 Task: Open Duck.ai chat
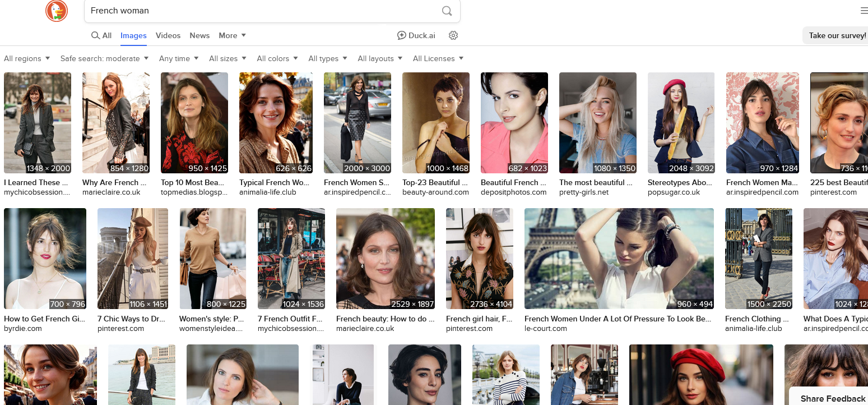pyautogui.click(x=416, y=35)
